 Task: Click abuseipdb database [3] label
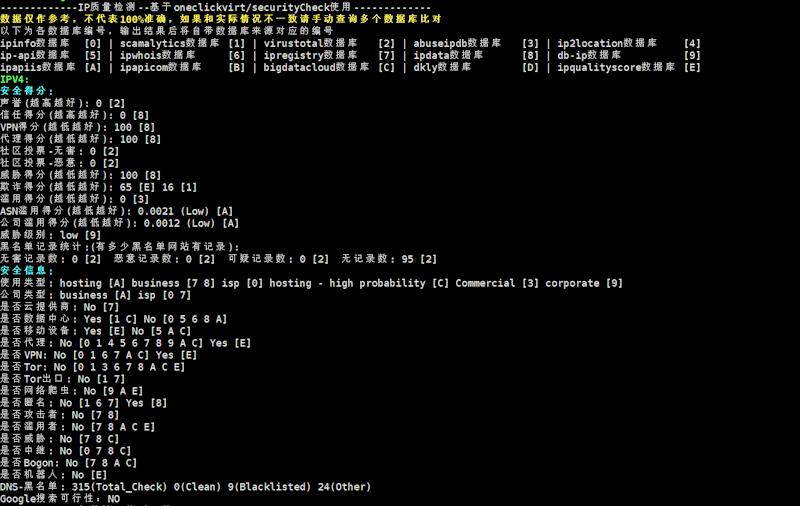pos(476,43)
